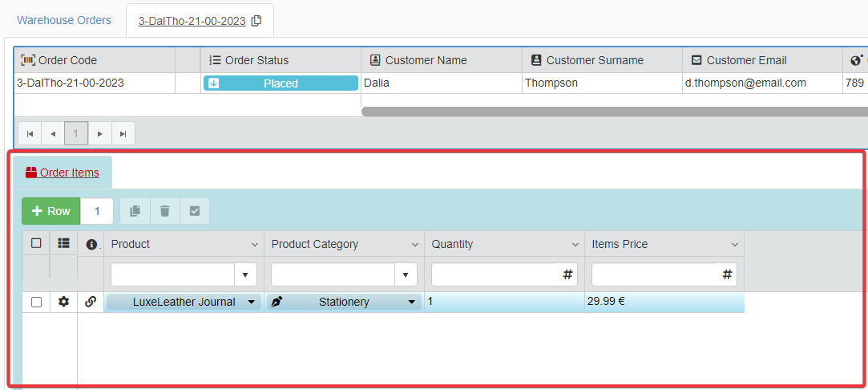Tick the checkbox for LuxeLeather Journal row

[36, 302]
